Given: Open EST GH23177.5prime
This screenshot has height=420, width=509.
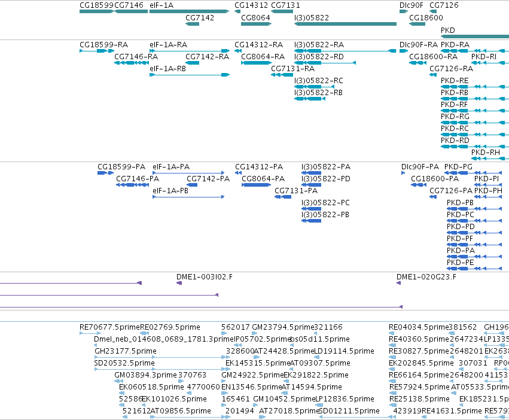Looking at the screenshot, I should point(125,351).
